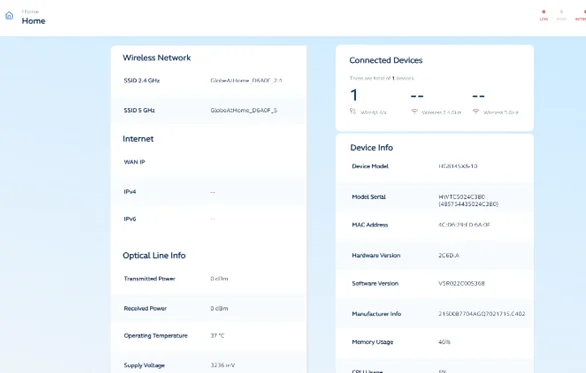Click the IPv6 label
This screenshot has height=373, width=586.
(130, 219)
